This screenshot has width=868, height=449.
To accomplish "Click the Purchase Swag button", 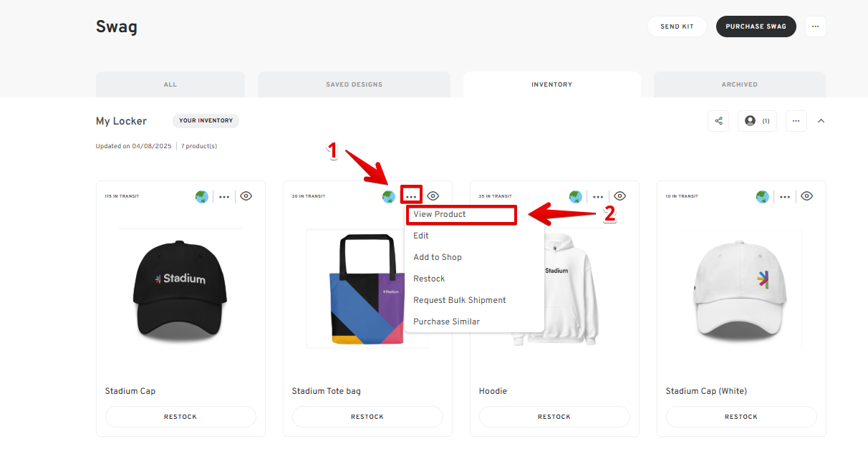I will pos(756,26).
